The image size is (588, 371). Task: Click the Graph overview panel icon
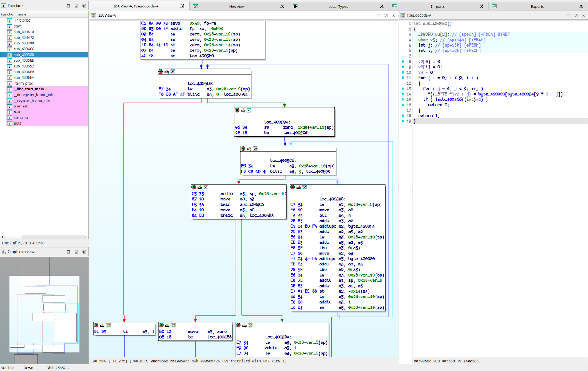(x=3, y=252)
